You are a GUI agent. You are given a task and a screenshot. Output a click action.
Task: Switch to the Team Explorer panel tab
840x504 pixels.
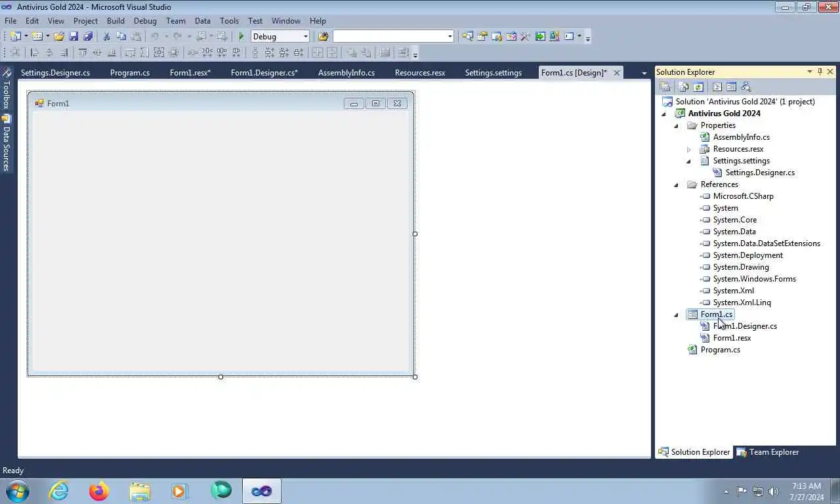[x=767, y=452]
